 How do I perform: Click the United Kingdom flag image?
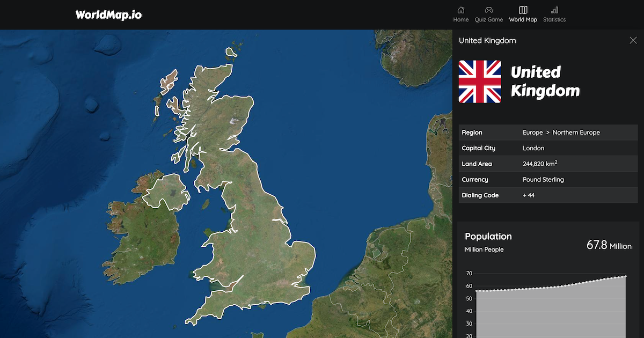point(480,81)
